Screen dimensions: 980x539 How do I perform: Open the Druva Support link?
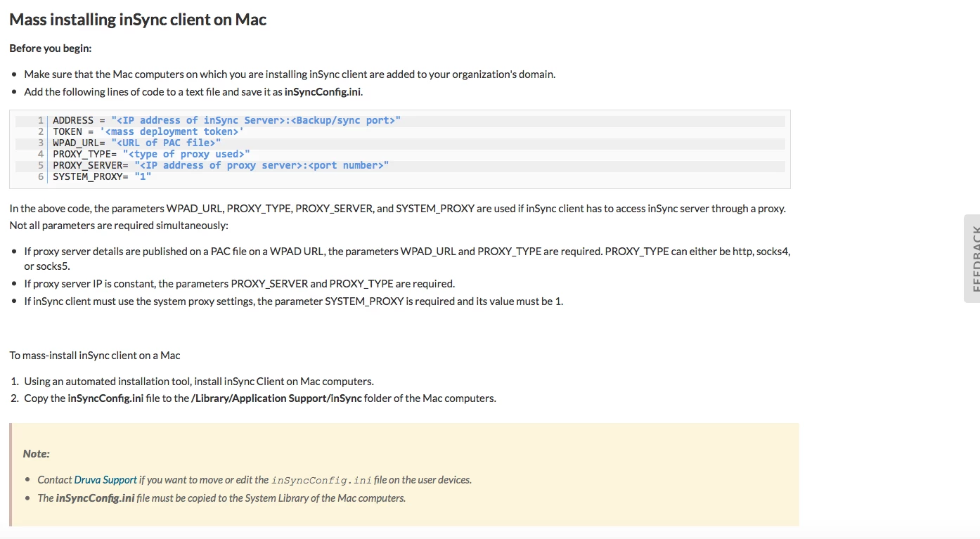pyautogui.click(x=105, y=480)
